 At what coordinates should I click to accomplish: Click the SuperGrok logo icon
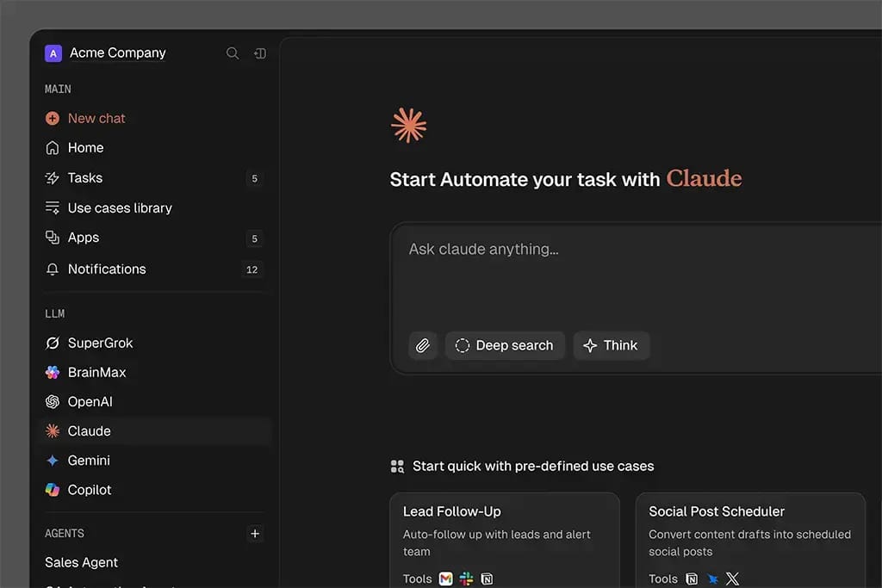[x=53, y=343]
